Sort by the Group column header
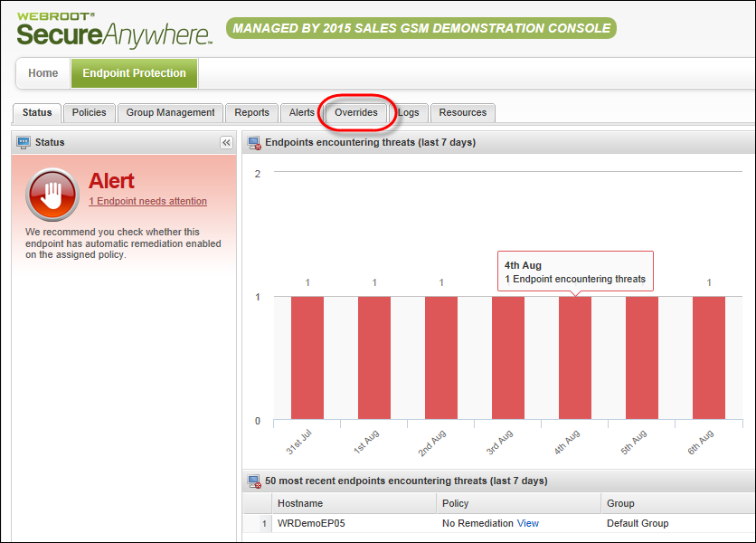 [x=679, y=503]
